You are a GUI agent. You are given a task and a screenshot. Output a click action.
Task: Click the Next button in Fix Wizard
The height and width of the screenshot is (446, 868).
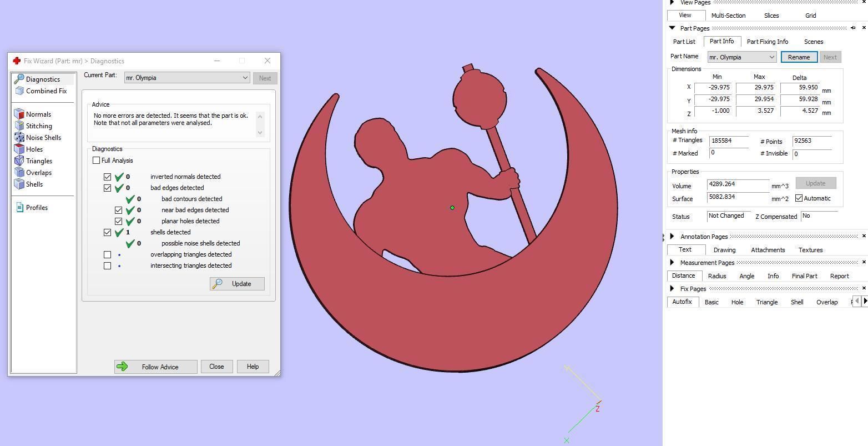265,78
